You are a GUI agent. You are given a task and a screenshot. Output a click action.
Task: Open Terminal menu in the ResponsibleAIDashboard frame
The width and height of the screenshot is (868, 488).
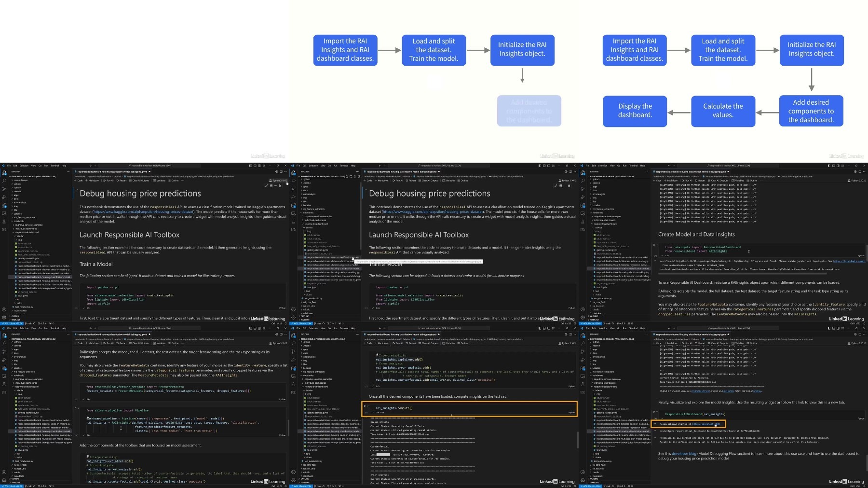[x=634, y=328]
